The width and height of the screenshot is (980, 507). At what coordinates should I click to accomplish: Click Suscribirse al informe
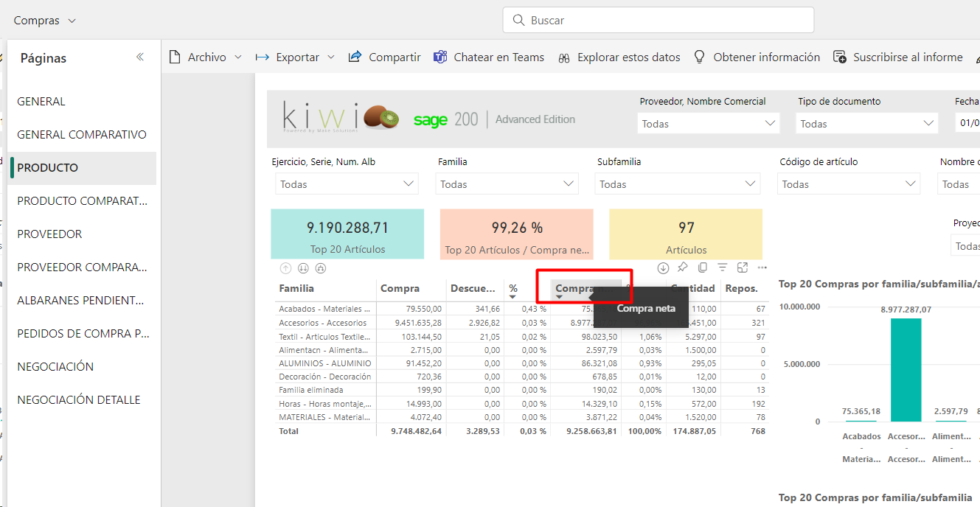898,57
